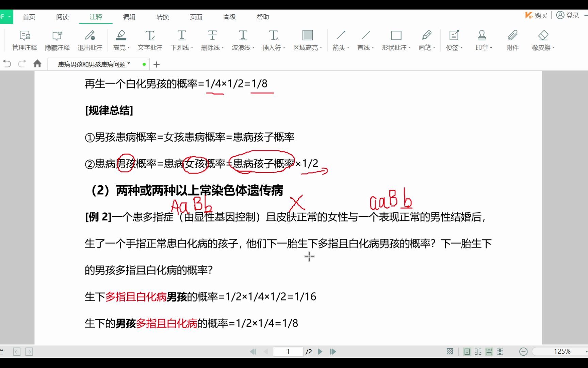Exit annotation mode via 退出批注
The height and width of the screenshot is (368, 588).
[90, 41]
